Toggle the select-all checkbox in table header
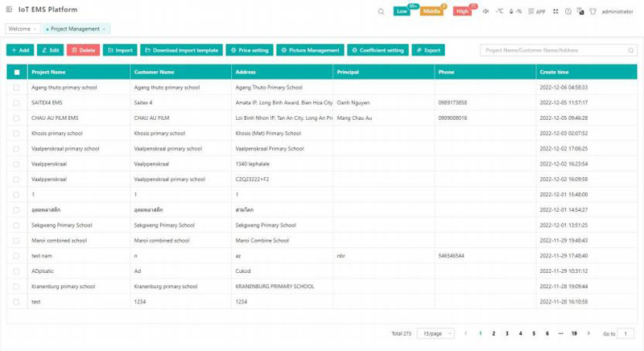The image size is (644, 351). coord(17,72)
